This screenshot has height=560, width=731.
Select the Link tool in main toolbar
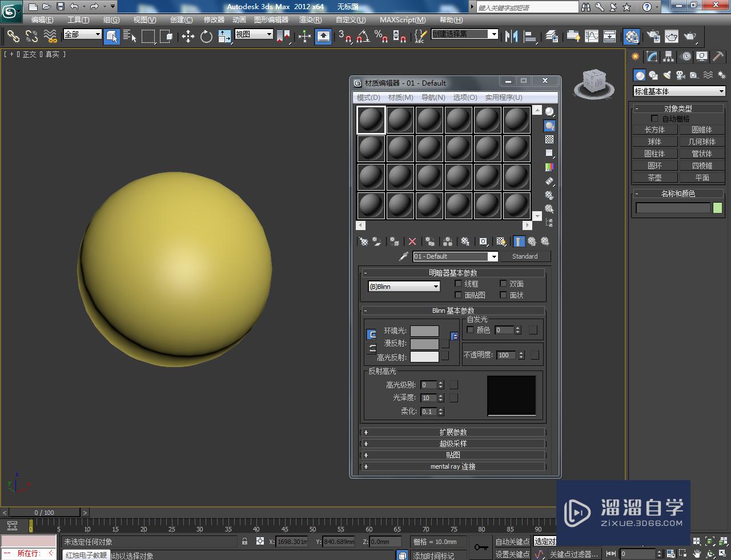click(13, 37)
